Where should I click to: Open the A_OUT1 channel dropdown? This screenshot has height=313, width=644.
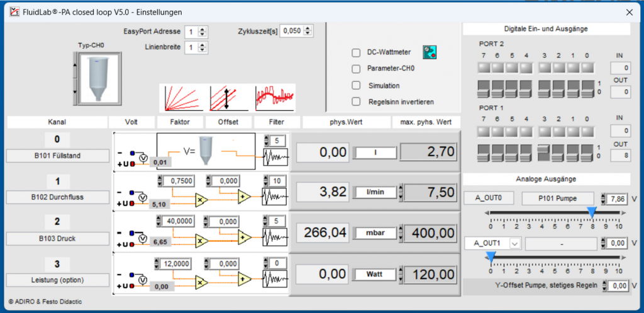click(x=515, y=243)
